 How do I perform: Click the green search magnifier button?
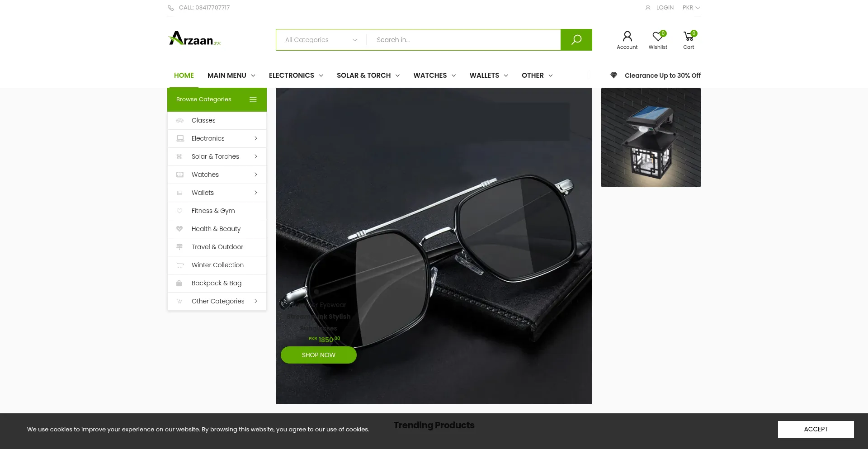tap(576, 40)
